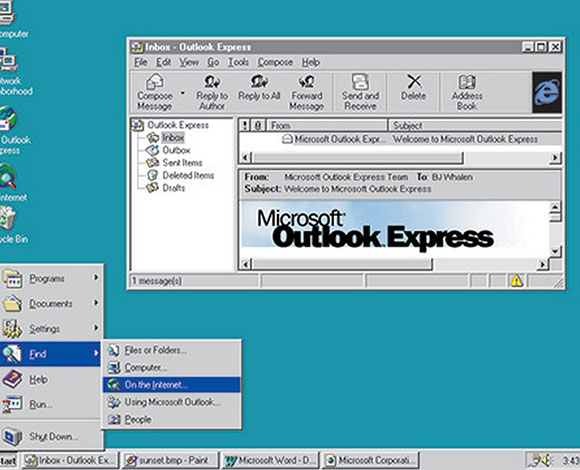Choose Computer in Find submenu
This screenshot has width=580, height=470.
pos(172,367)
